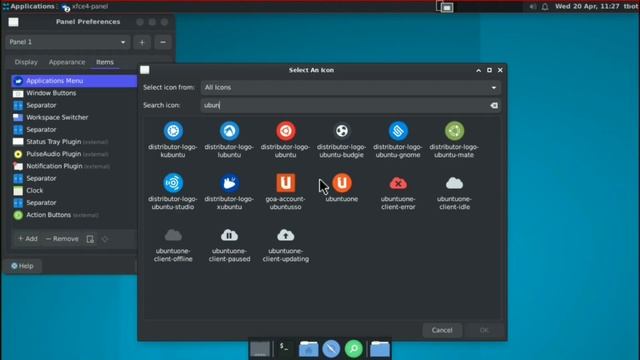The height and width of the screenshot is (360, 640).
Task: Open Help in Panel Preferences
Action: (x=22, y=266)
